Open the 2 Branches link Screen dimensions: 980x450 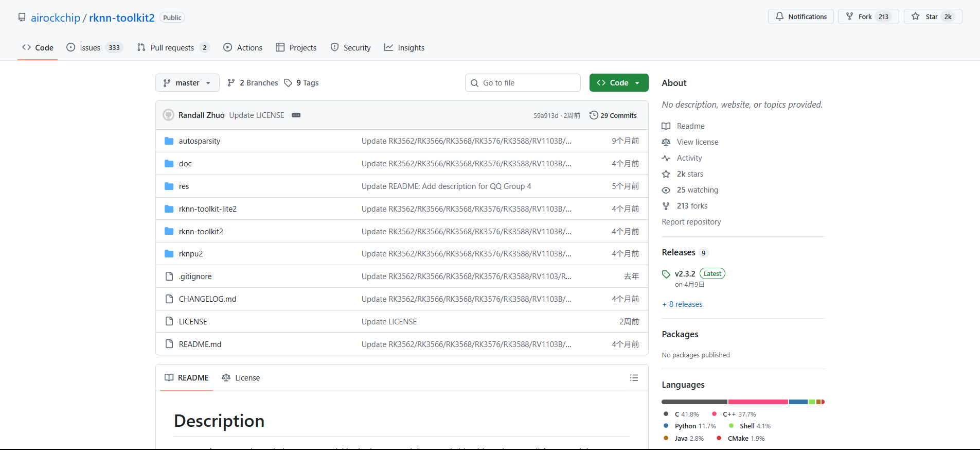pos(253,83)
